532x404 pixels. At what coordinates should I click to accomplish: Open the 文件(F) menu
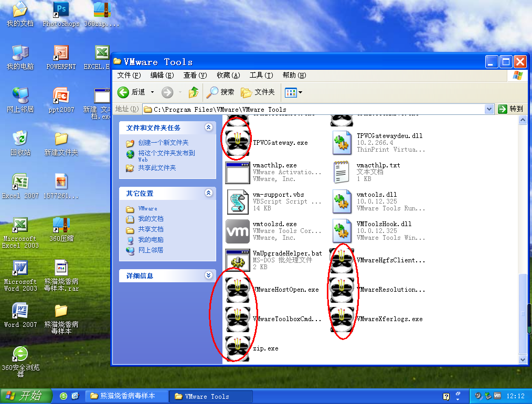click(129, 76)
